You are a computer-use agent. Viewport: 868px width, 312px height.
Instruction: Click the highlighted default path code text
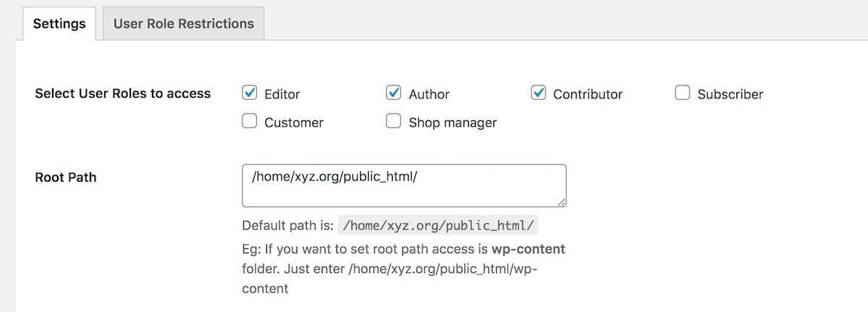[x=438, y=225]
